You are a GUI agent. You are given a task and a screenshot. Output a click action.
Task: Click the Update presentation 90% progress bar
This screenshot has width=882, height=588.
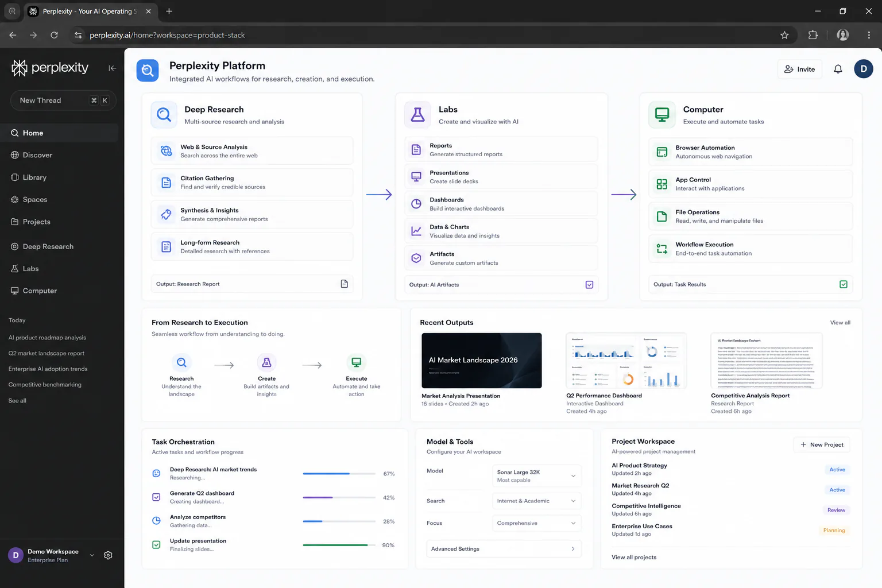coord(339,545)
